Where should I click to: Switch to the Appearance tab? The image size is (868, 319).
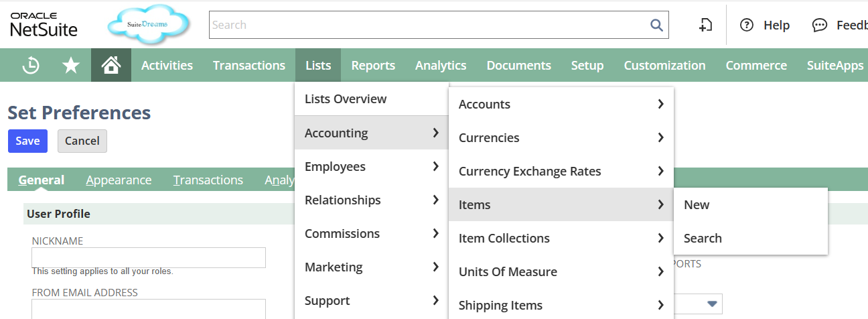pos(119,180)
